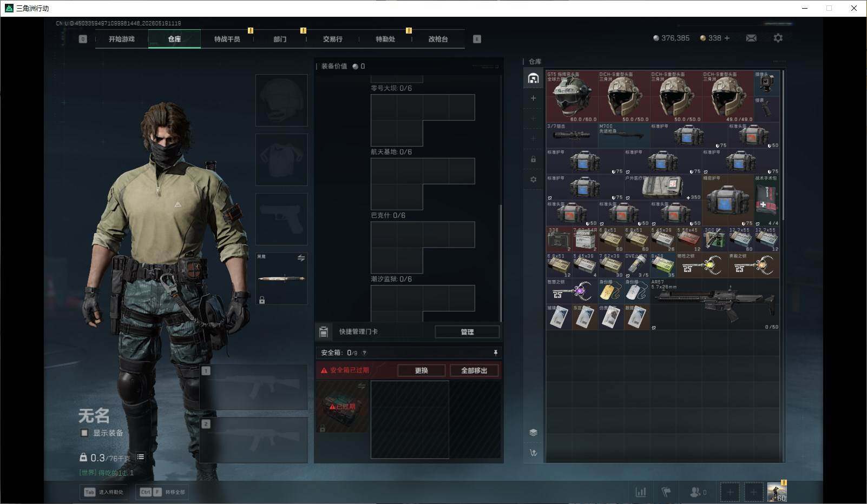Viewport: 867px width, 504px height.
Task: Select the AR57 5.7x28mm rifle
Action: pyautogui.click(x=715, y=304)
